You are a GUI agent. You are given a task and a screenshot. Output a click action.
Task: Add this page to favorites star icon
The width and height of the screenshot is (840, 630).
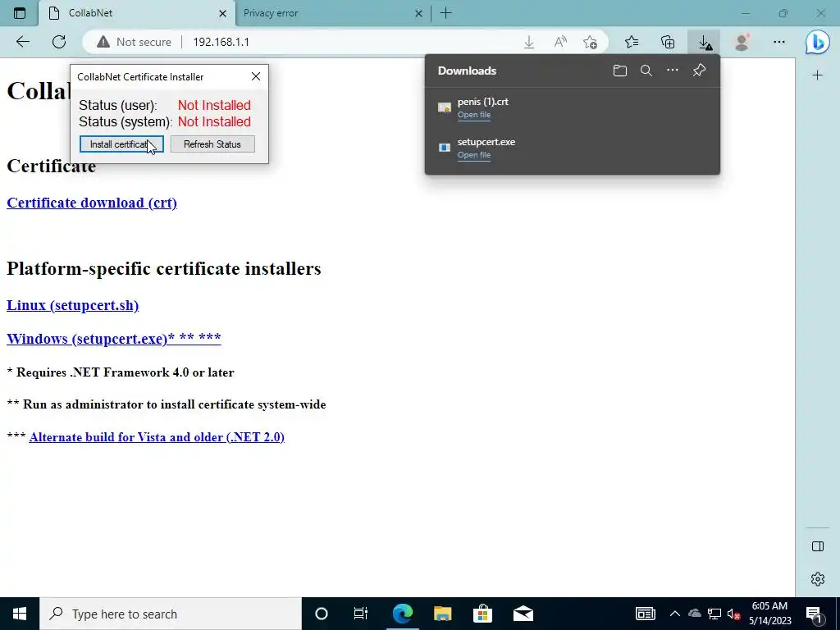click(591, 42)
